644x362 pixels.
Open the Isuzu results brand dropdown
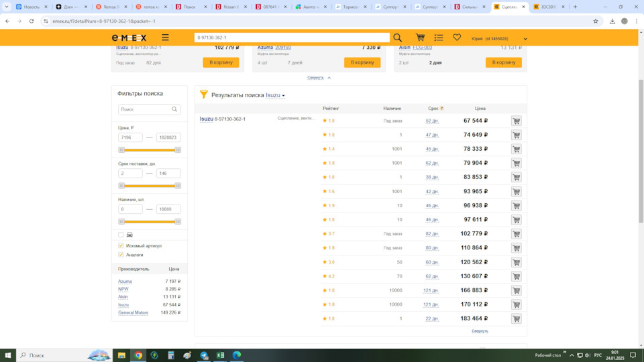tap(275, 95)
